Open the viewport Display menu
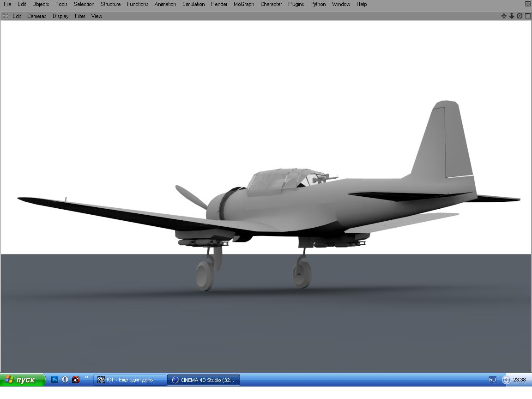 (60, 16)
